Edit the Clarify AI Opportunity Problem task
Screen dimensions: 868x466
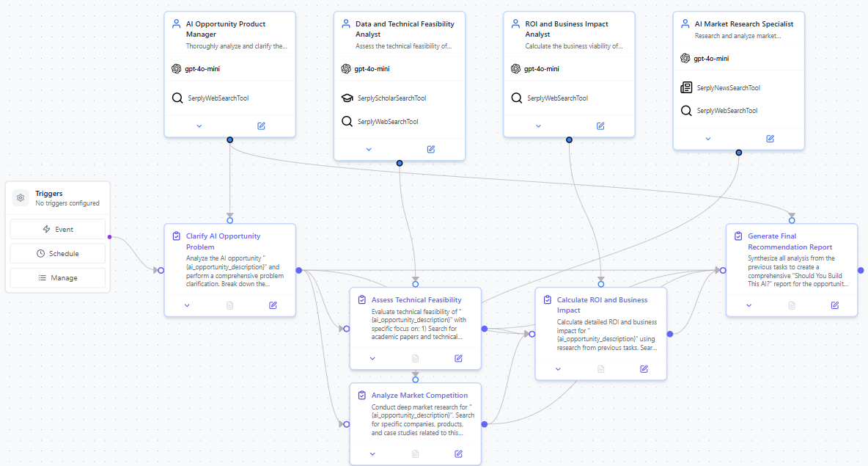[273, 305]
